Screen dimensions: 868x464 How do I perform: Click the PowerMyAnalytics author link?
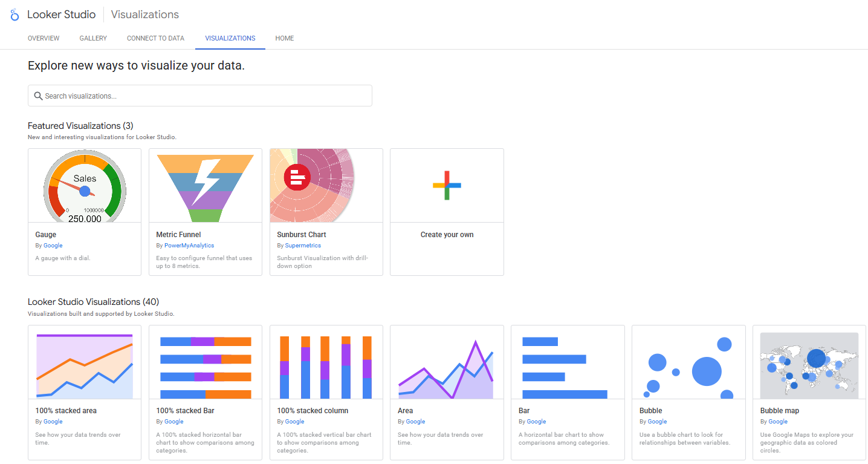189,246
